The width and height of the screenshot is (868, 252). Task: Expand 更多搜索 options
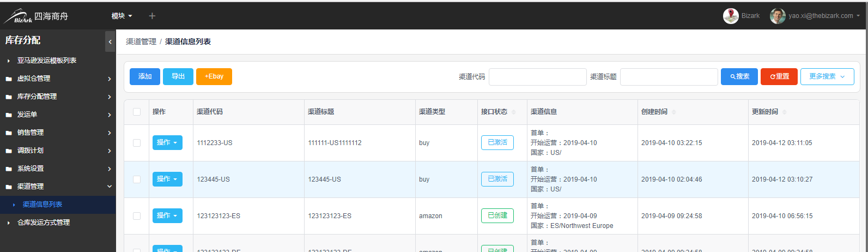pos(827,76)
